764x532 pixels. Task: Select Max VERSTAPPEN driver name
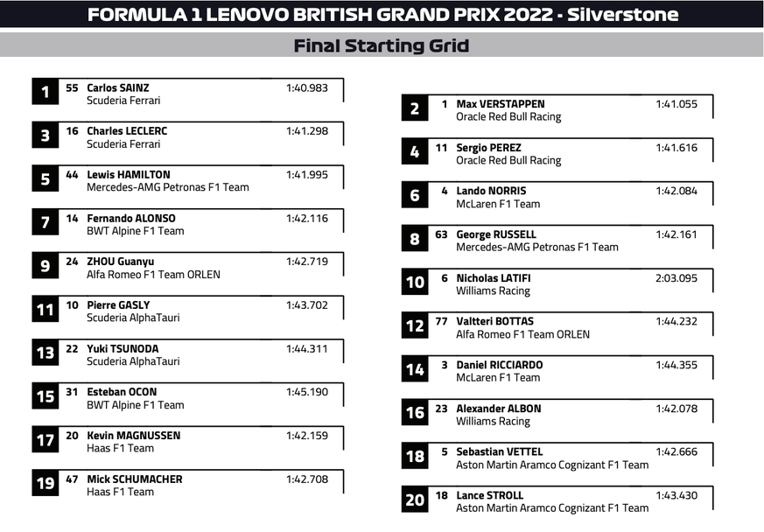[x=500, y=104]
